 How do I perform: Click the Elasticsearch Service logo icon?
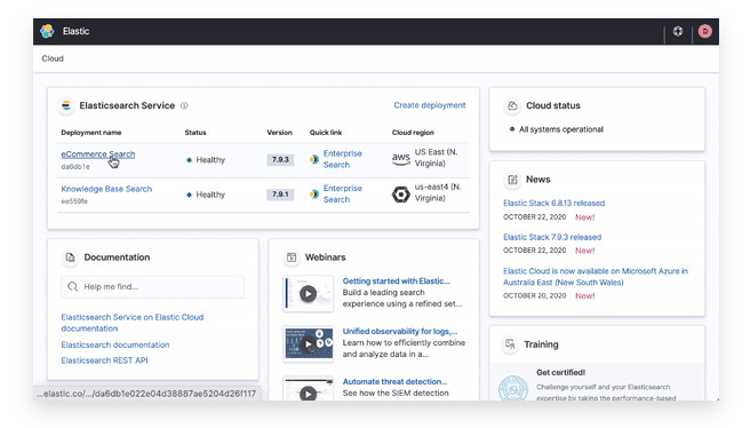coord(66,105)
